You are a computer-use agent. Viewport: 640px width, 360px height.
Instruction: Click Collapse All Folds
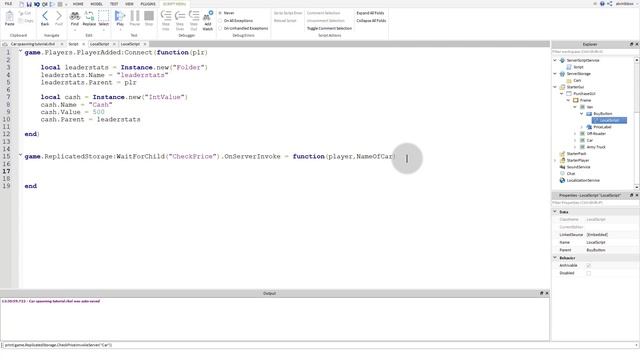click(371, 20)
